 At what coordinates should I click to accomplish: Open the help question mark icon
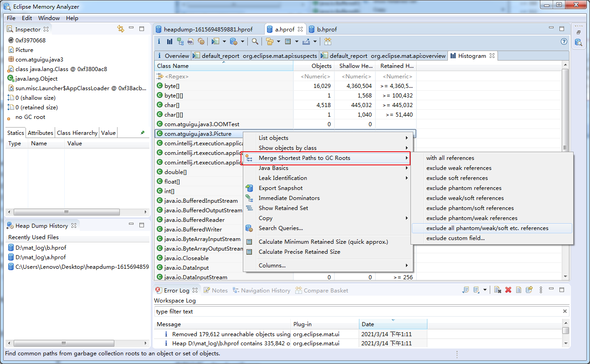coord(564,41)
